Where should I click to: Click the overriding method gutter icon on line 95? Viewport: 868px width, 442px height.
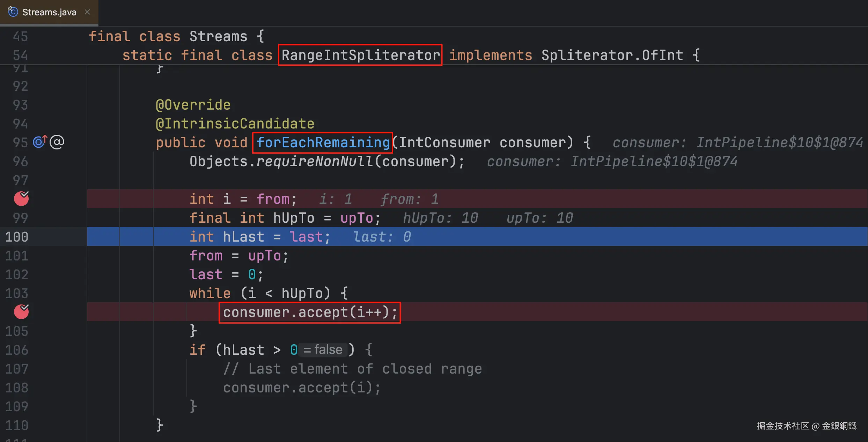coord(39,142)
